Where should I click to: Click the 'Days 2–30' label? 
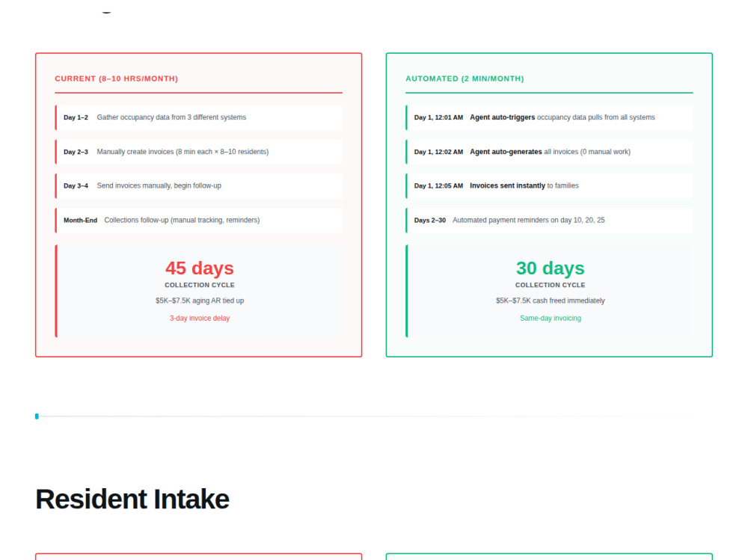click(x=430, y=220)
